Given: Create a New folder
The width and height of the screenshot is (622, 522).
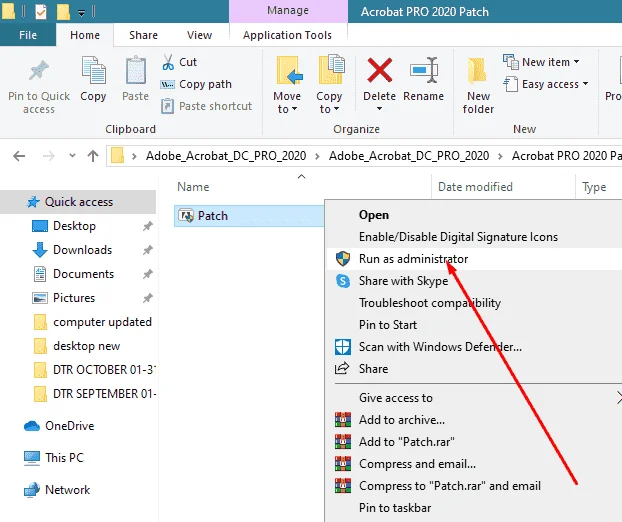Looking at the screenshot, I should pos(478,85).
